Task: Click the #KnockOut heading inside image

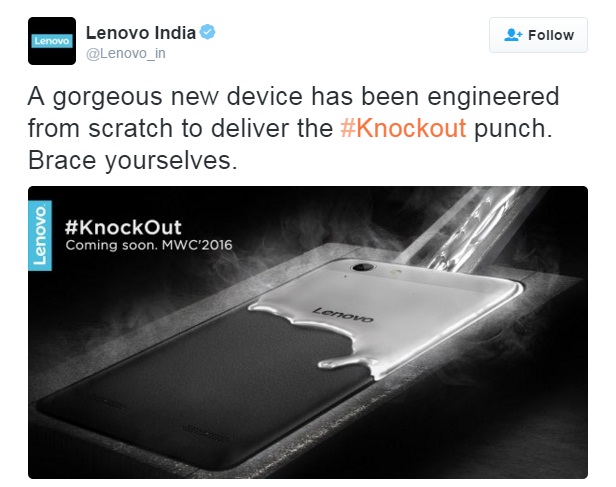Action: tap(123, 227)
